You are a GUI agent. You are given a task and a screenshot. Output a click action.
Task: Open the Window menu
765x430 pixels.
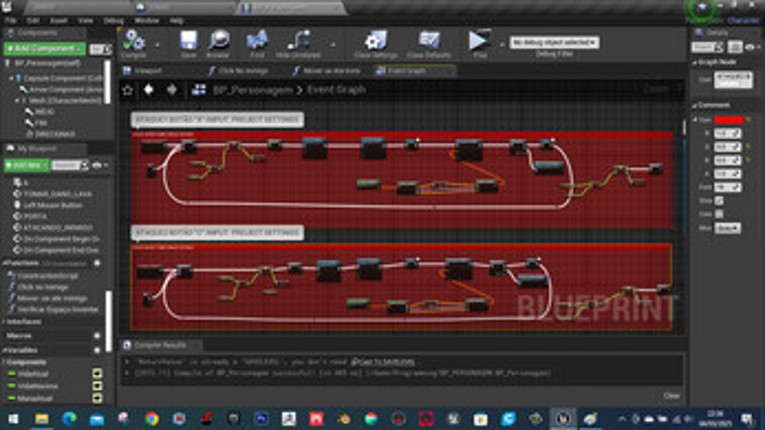tap(146, 20)
